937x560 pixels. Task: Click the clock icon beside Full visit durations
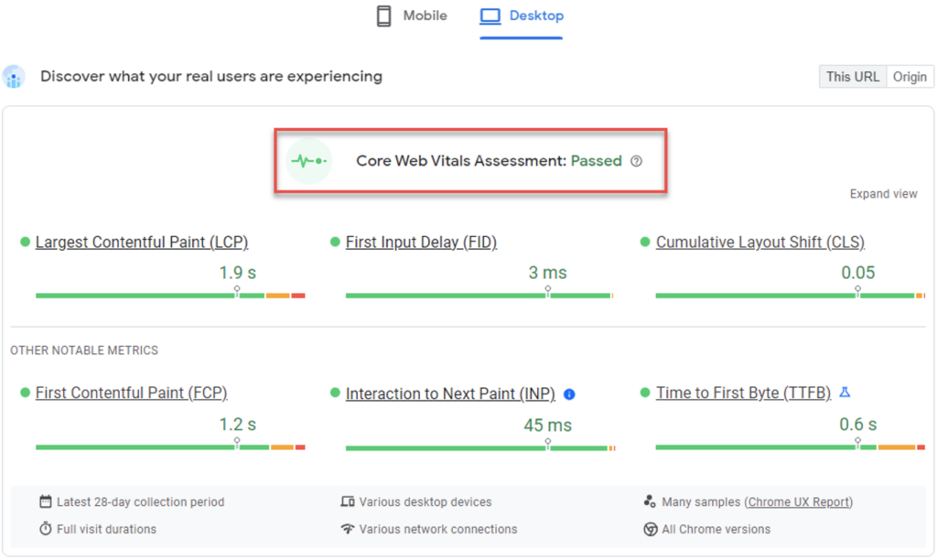pyautogui.click(x=43, y=529)
